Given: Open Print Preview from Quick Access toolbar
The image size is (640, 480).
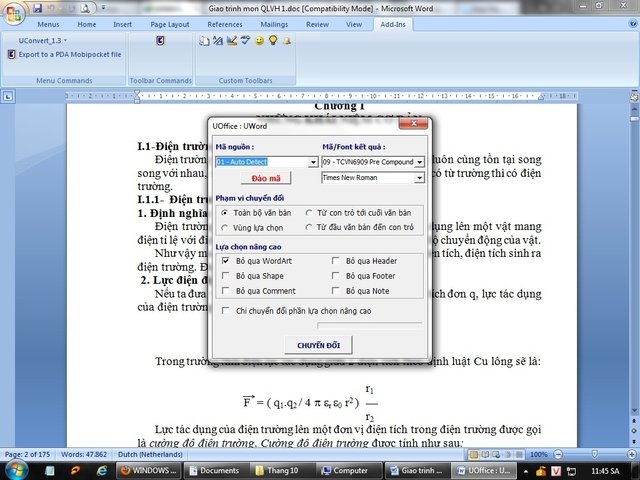Looking at the screenshot, I should coord(85,8).
